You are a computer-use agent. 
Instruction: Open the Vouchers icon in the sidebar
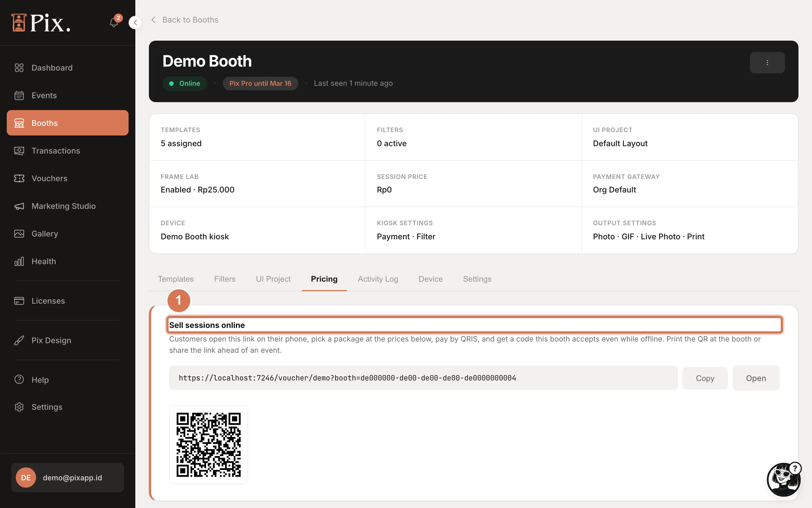[19, 178]
